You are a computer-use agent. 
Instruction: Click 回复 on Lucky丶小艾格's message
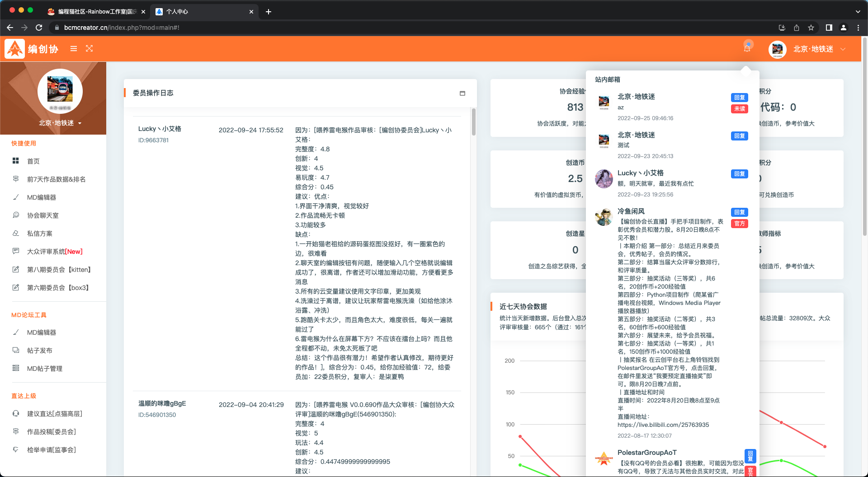pyautogui.click(x=740, y=174)
